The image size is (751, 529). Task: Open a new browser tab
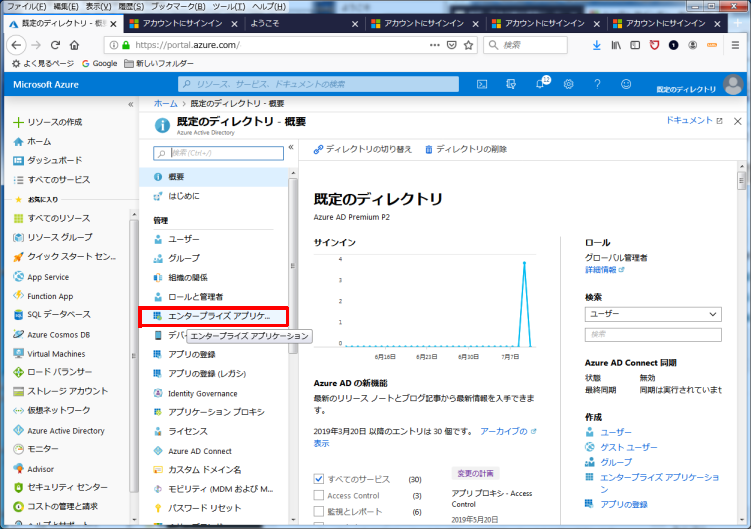pos(738,23)
